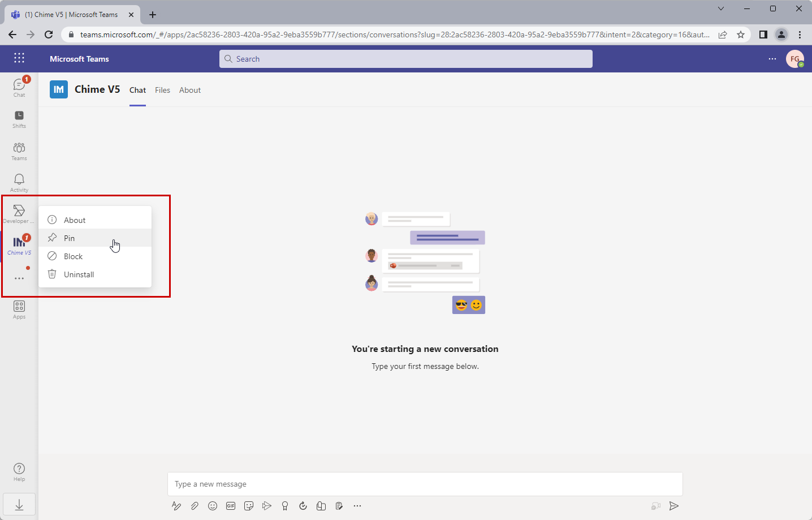Show more messaging extensions ellipsis

[x=357, y=506]
